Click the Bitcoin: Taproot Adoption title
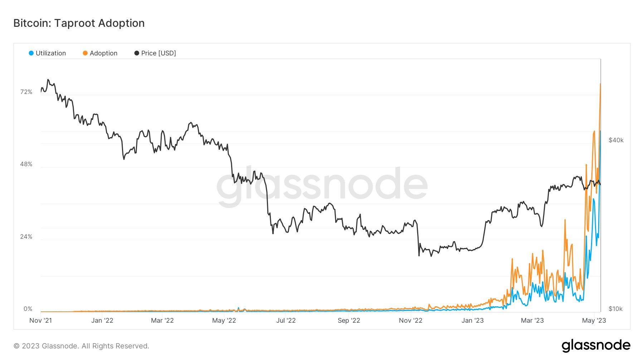Screen dimensions: 644x362 click(x=79, y=23)
